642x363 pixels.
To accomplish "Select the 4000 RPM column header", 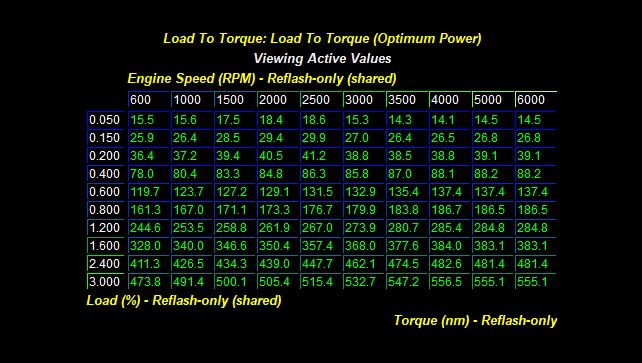I will (450, 99).
